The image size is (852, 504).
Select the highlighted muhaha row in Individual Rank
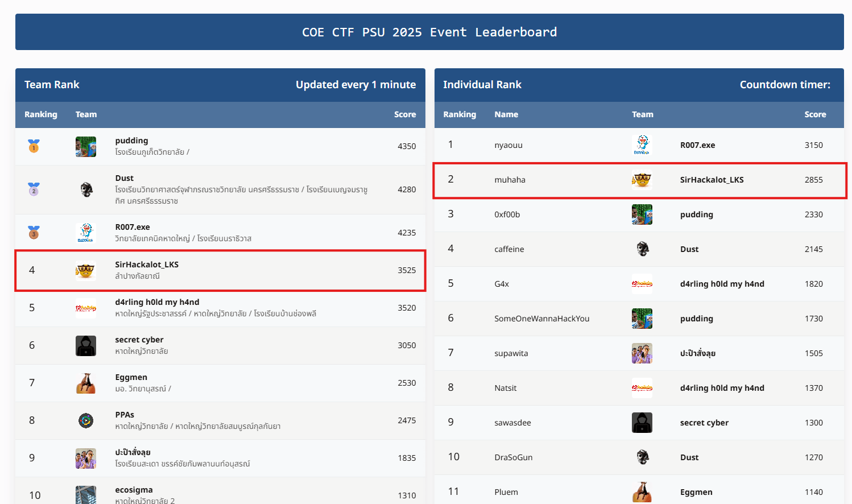[640, 180]
